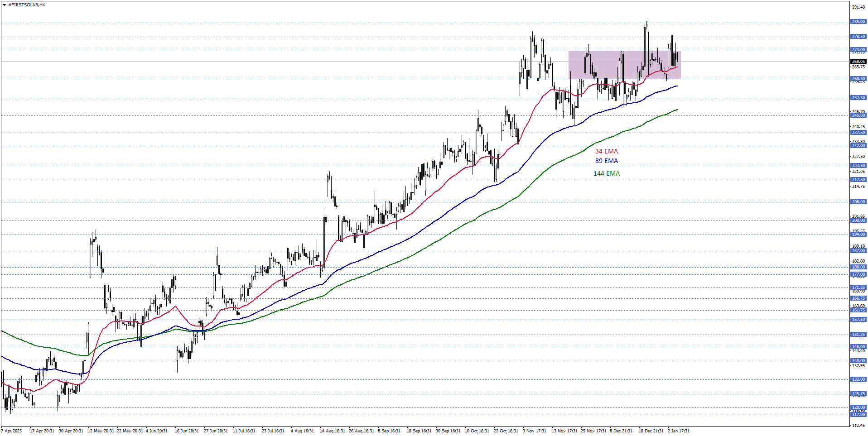Select the 132.00 horizontal level label
The image size is (868, 436).
[858, 379]
